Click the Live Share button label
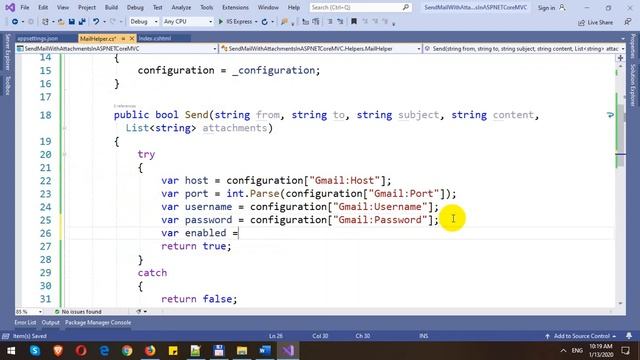Image resolution: width=640 pixels, height=360 pixels. [600, 22]
